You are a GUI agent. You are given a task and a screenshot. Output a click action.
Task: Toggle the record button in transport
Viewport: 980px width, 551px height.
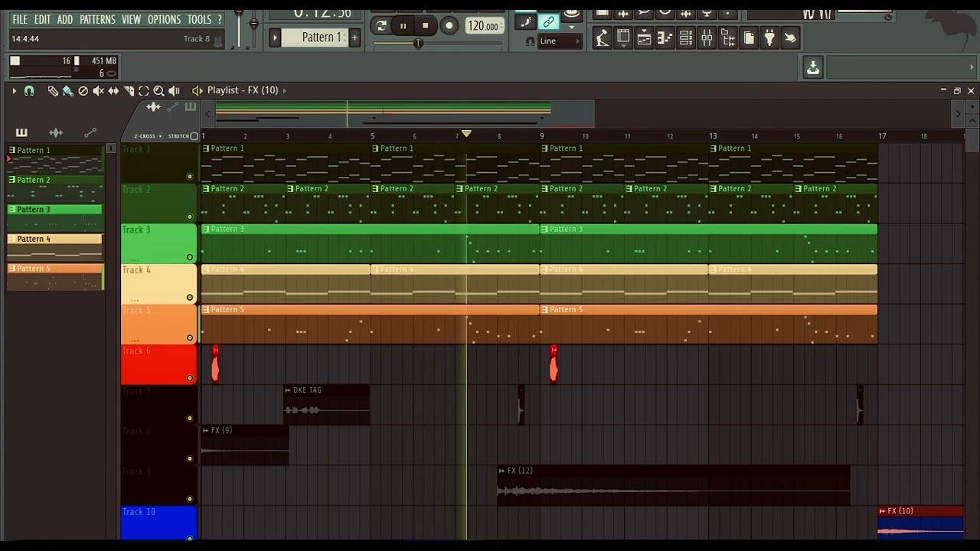449,25
